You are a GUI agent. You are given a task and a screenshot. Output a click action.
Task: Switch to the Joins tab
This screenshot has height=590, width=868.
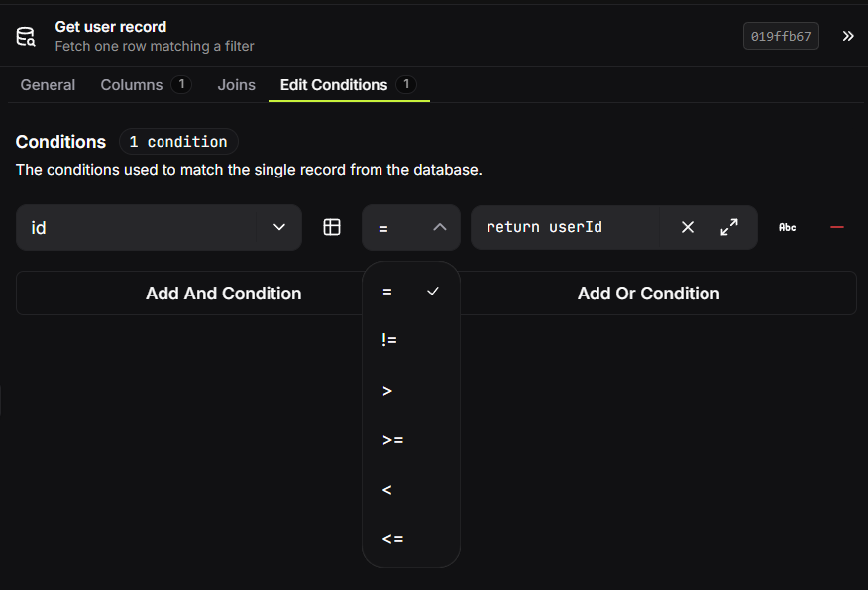click(x=237, y=85)
